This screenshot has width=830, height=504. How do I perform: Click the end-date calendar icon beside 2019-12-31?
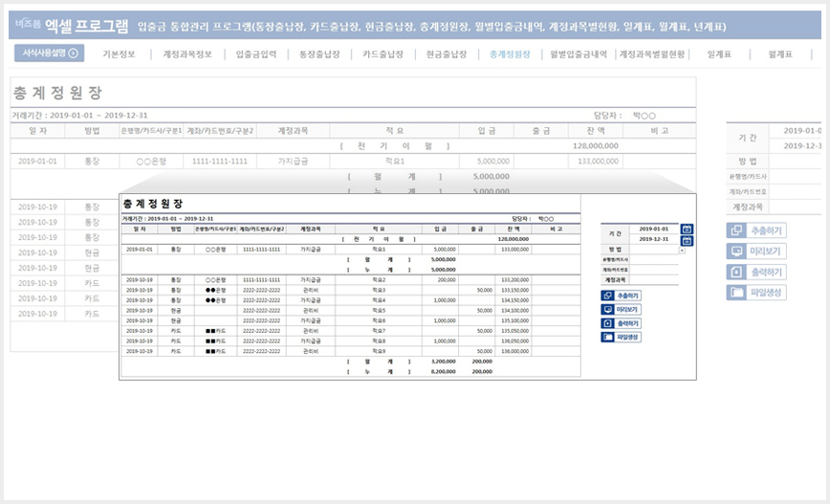[x=687, y=241]
